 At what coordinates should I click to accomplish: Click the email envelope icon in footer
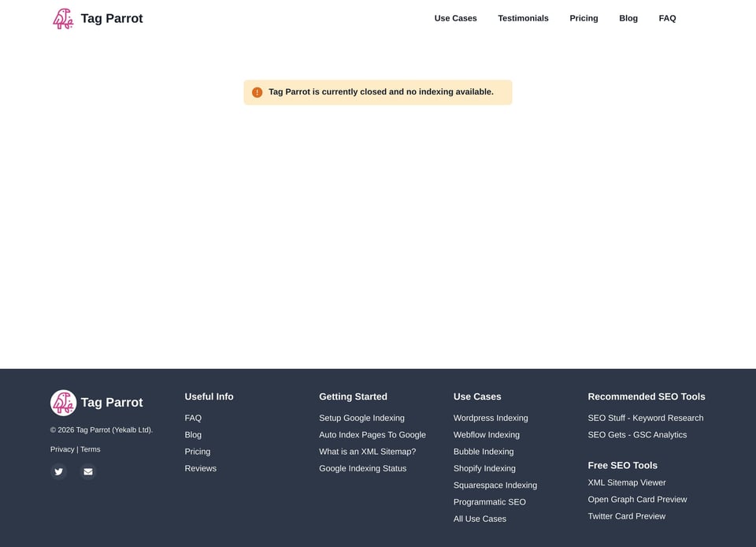pyautogui.click(x=88, y=471)
